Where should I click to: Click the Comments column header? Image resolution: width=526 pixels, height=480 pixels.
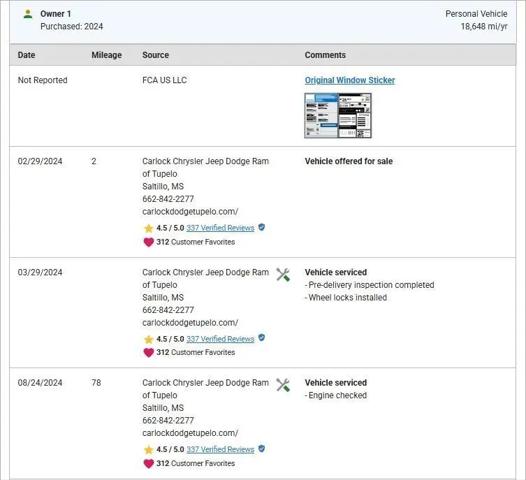pos(325,55)
